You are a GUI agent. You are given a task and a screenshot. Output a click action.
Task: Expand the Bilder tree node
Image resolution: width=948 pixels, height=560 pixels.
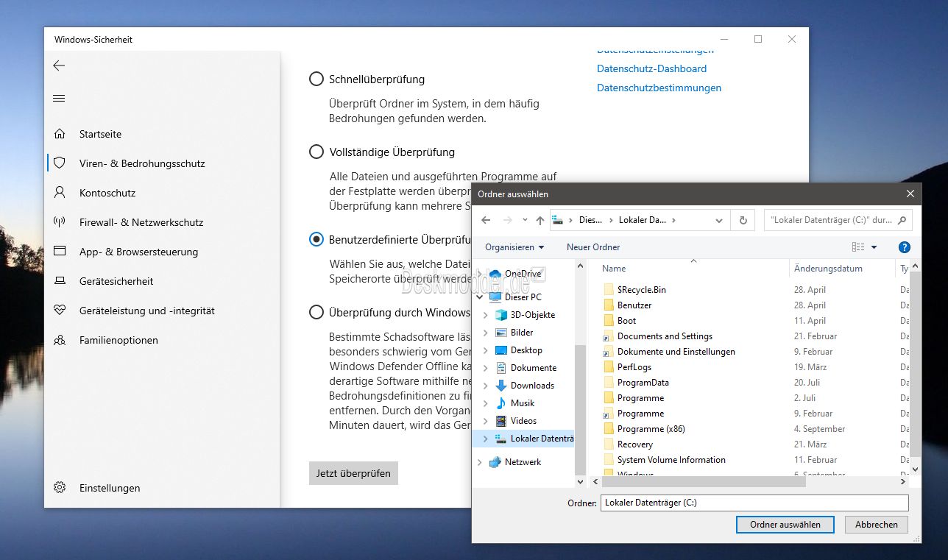coord(485,333)
